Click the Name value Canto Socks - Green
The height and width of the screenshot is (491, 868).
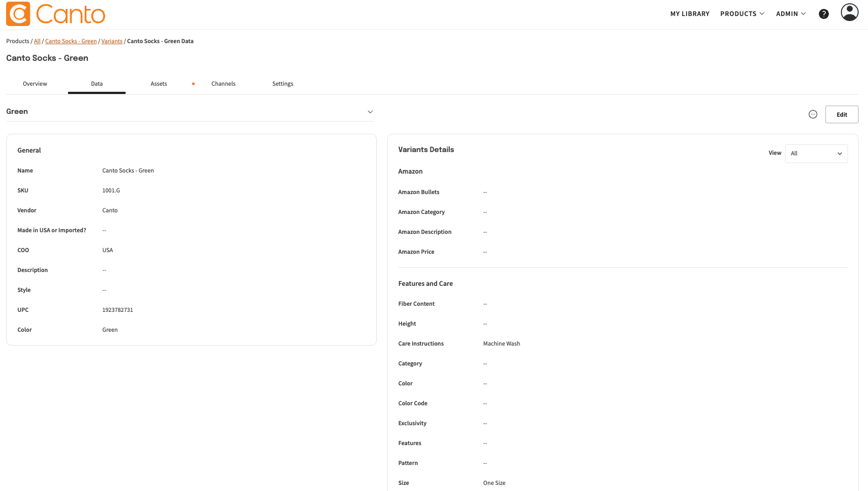coord(128,171)
